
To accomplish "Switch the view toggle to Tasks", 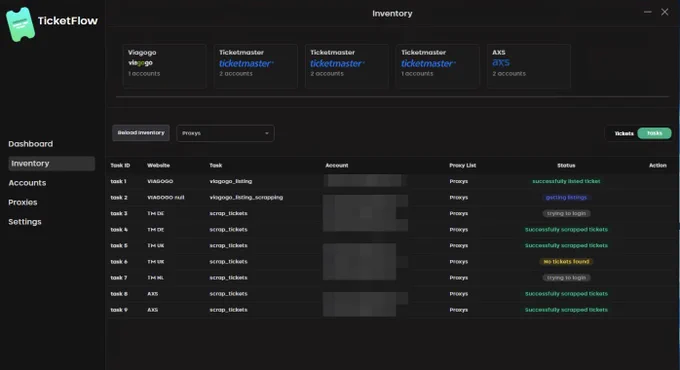I will pos(654,133).
